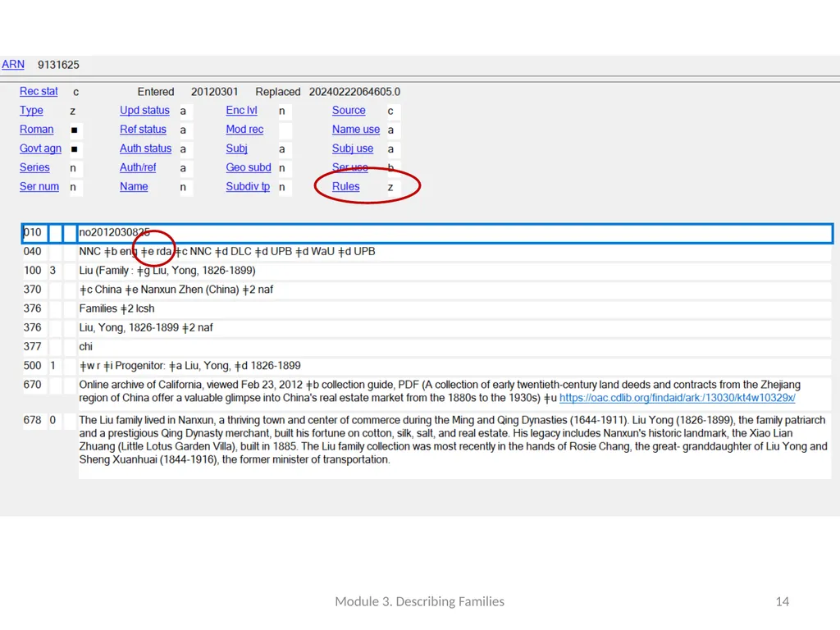Screen dimensions: 840x630
Task: Click the Mod rec link
Action: pos(244,130)
